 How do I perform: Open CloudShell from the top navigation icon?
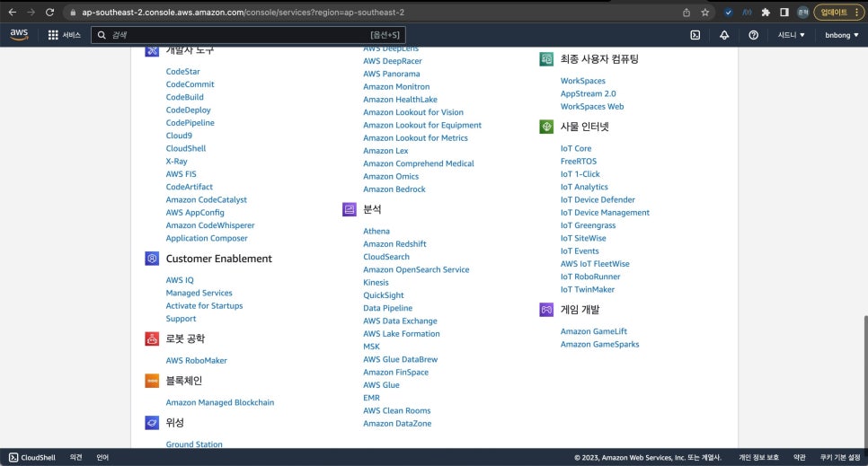695,35
